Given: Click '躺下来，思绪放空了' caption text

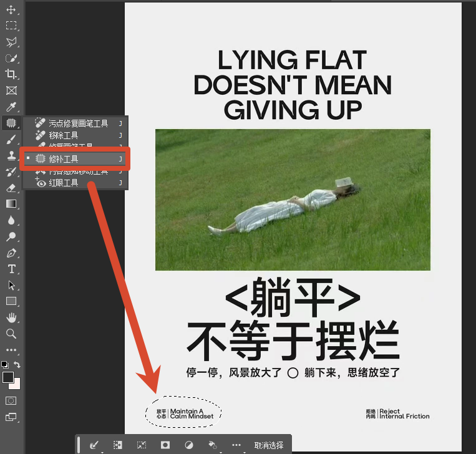Looking at the screenshot, I should tap(352, 372).
